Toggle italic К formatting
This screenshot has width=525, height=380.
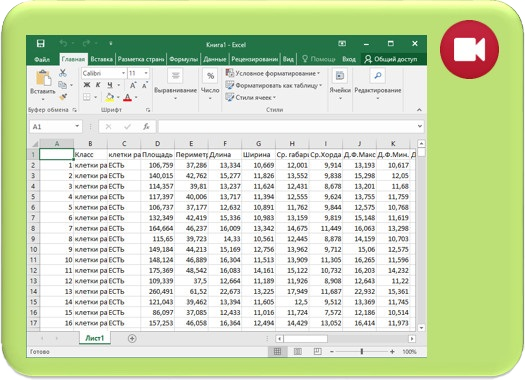98,85
